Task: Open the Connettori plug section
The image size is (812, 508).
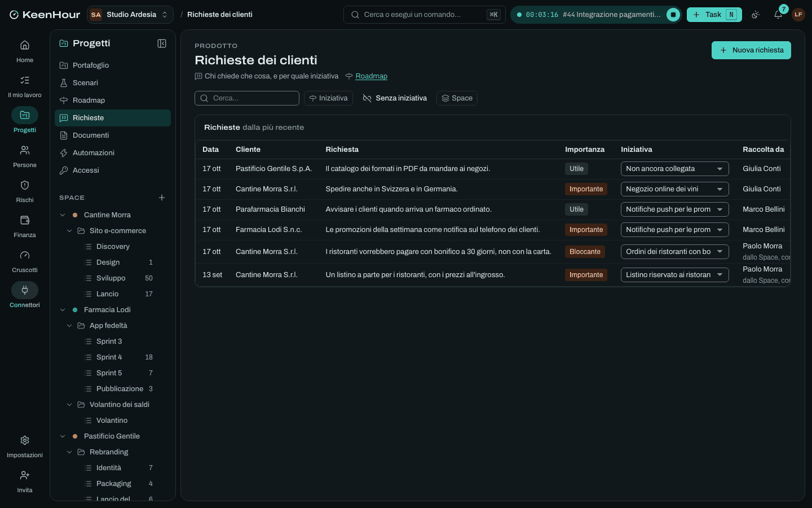Action: (x=25, y=296)
